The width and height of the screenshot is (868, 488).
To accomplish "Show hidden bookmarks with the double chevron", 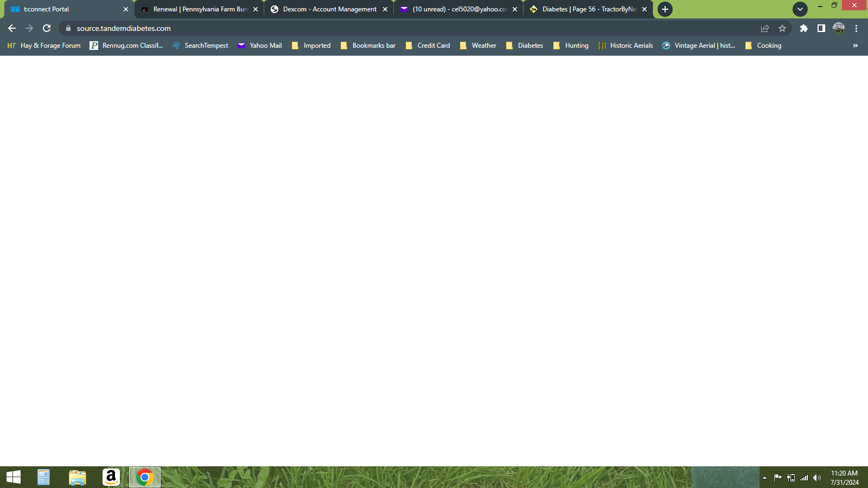I will [x=855, y=46].
